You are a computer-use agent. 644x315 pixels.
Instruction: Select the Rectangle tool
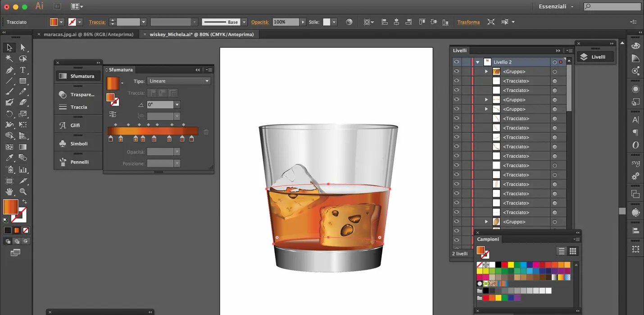pos(23,81)
